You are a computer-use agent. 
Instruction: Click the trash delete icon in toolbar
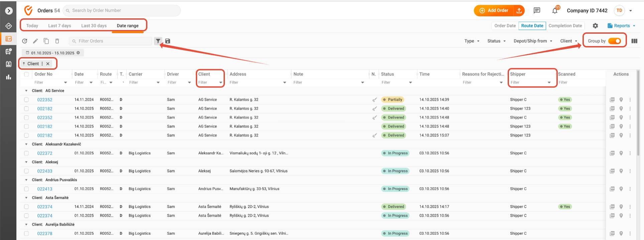point(57,41)
